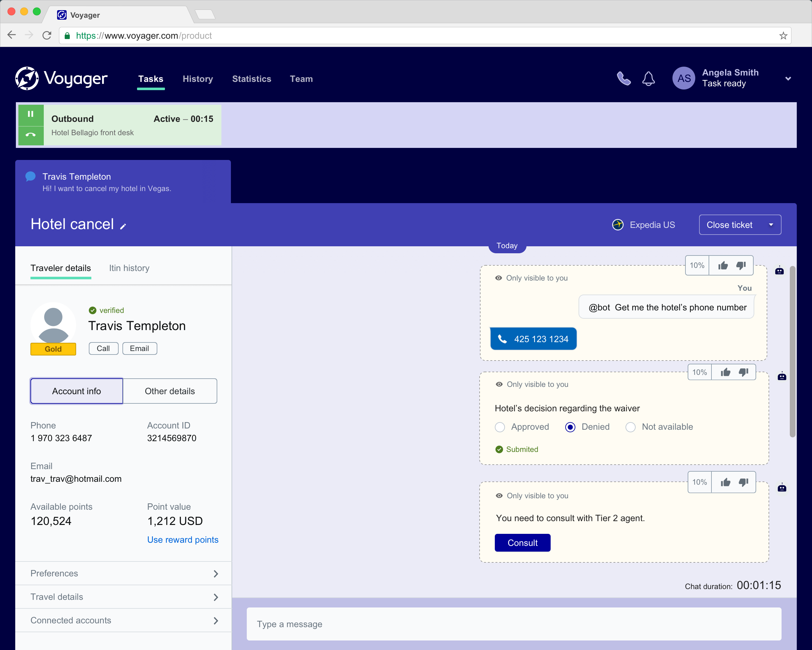Edit the Hotel cancel title pencil
Image resolution: width=812 pixels, height=650 pixels.
click(x=123, y=226)
